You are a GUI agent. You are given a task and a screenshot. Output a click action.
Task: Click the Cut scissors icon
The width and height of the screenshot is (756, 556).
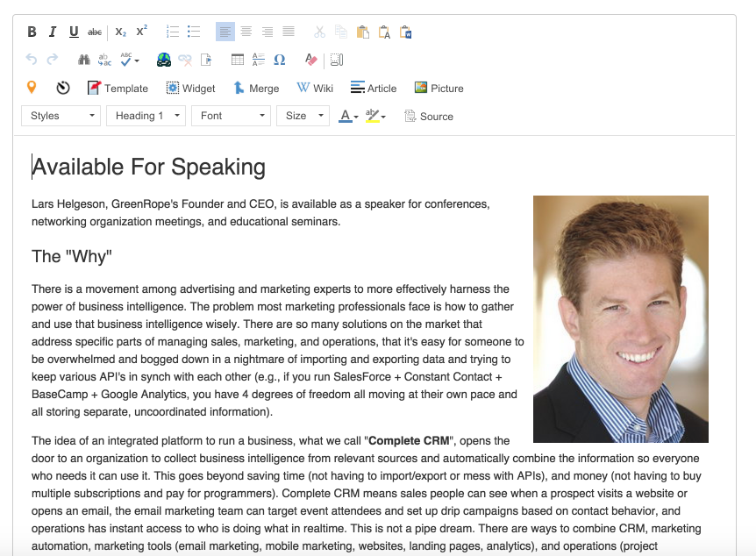[x=319, y=32]
